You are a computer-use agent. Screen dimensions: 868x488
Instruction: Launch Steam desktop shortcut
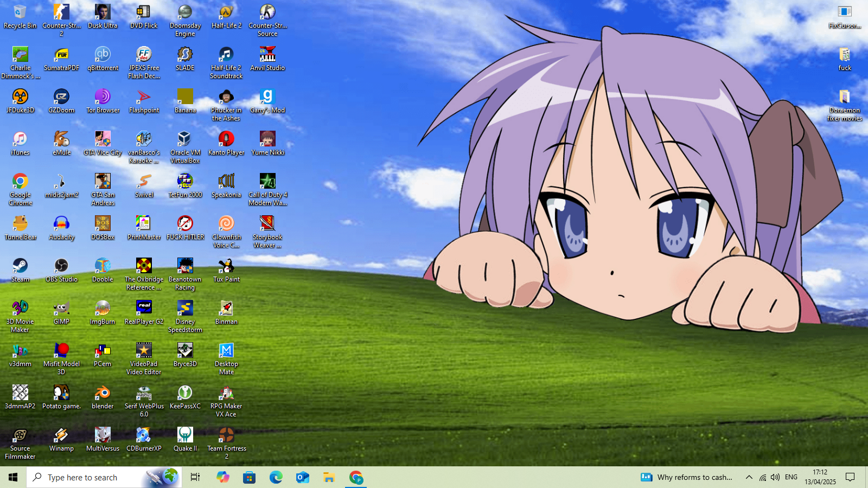(20, 270)
